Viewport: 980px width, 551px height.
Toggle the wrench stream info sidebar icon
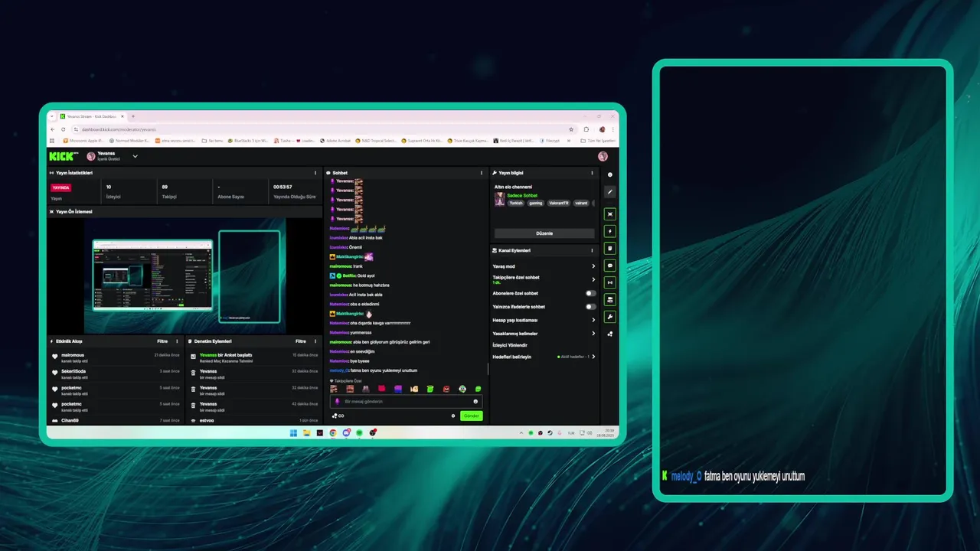pyautogui.click(x=610, y=317)
